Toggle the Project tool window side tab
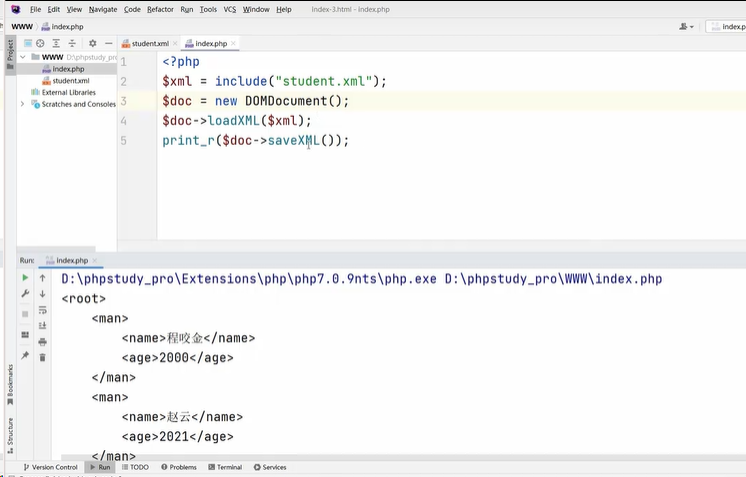This screenshot has height=477, width=746. pos(10,50)
